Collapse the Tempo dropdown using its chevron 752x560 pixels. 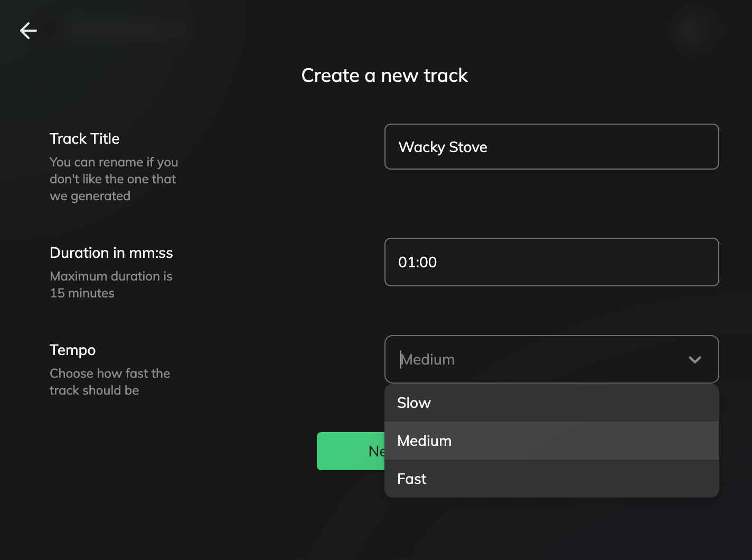tap(694, 360)
